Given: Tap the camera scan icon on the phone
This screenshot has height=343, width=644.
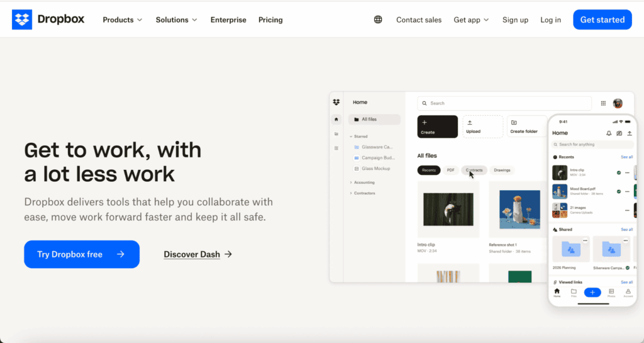Looking at the screenshot, I should [x=619, y=133].
